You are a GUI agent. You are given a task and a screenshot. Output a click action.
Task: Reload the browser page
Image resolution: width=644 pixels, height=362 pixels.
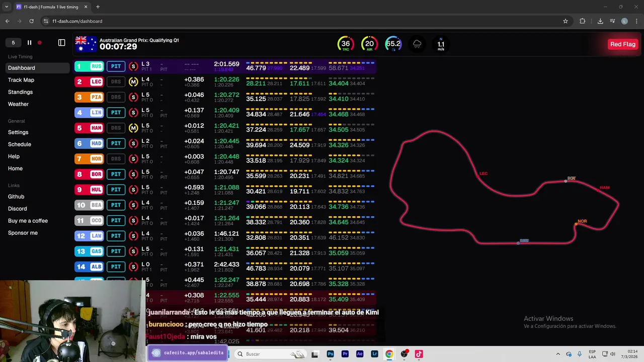tap(31, 21)
